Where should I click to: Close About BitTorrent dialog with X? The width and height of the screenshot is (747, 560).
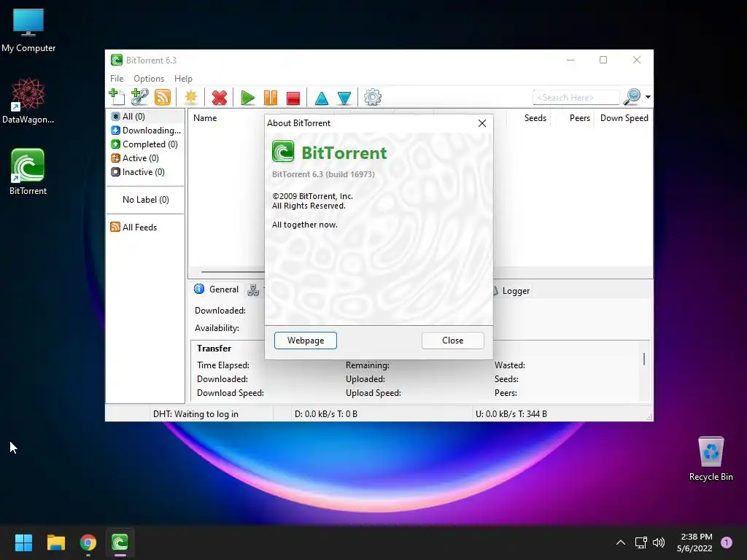pyautogui.click(x=482, y=123)
